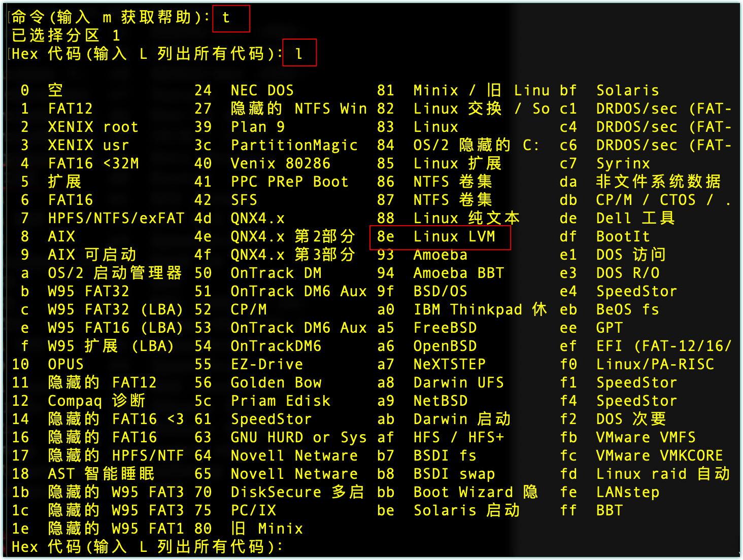Click the 'Dell 工具' entry
The image size is (743, 560).
pos(635,218)
